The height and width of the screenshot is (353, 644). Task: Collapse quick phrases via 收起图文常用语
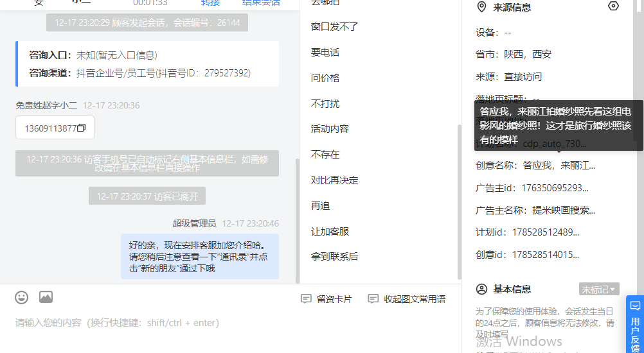pyautogui.click(x=407, y=299)
